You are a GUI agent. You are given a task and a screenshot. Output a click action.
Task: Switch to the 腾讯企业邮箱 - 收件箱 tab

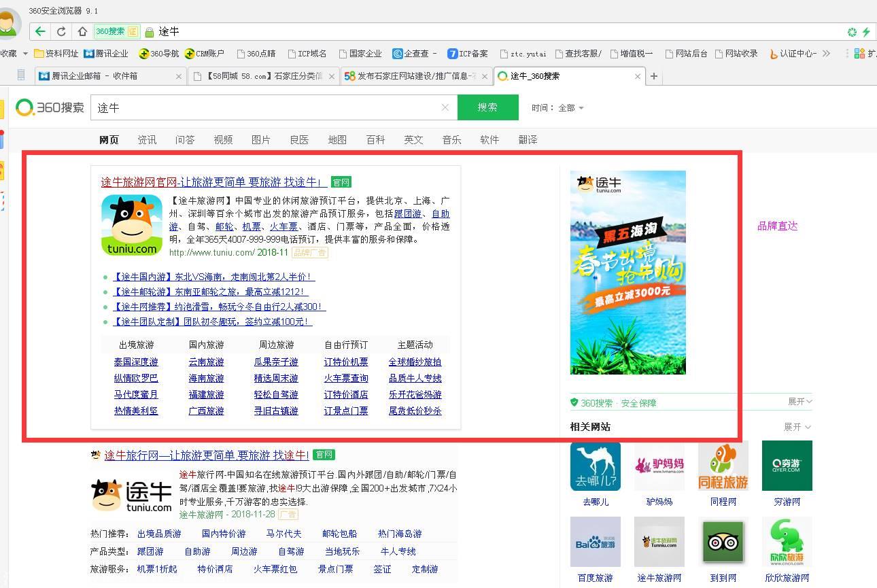click(111, 76)
